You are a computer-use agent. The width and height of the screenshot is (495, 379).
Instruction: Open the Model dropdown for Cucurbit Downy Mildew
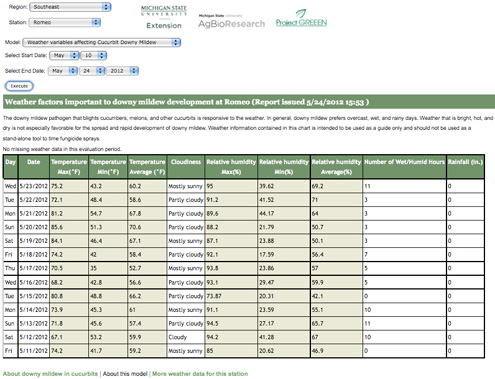pos(102,42)
